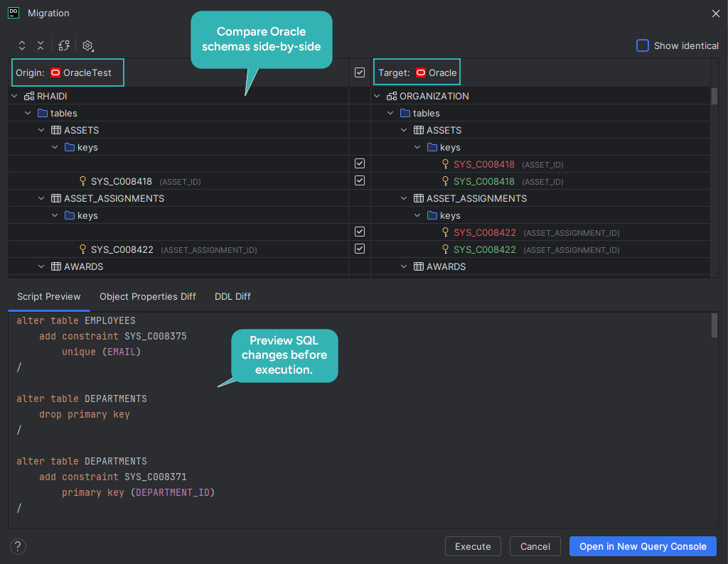Click the origin ASSET_ASSIGNMENTS table icon
728x564 pixels.
(x=56, y=198)
